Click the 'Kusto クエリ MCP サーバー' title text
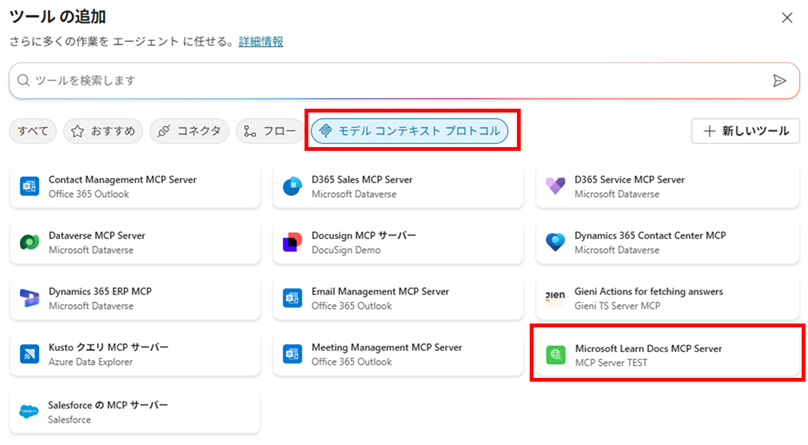The width and height of the screenshot is (808, 445). (x=108, y=347)
